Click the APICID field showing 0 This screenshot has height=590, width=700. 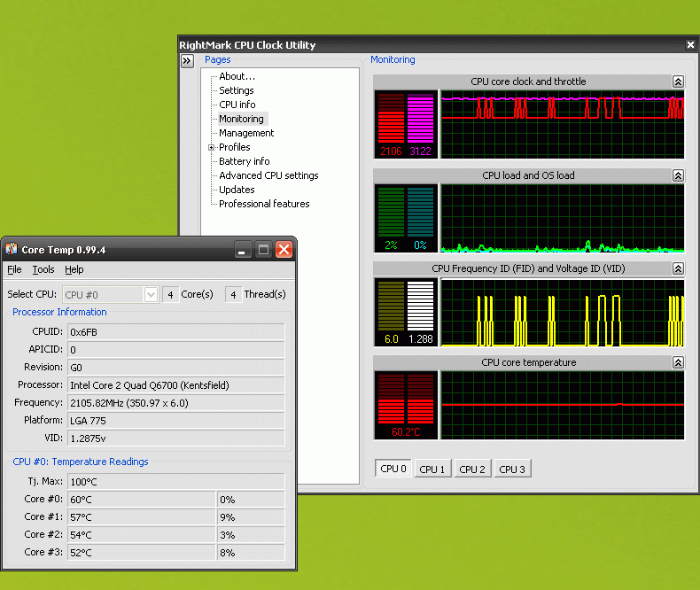(x=176, y=349)
